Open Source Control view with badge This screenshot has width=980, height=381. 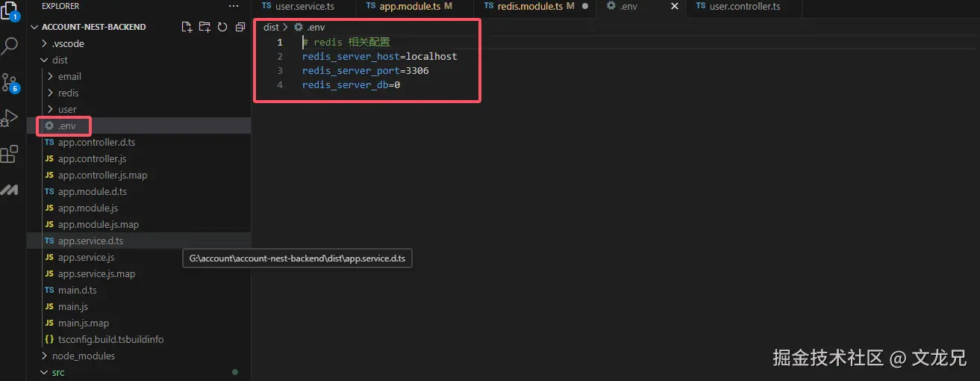pyautogui.click(x=10, y=82)
